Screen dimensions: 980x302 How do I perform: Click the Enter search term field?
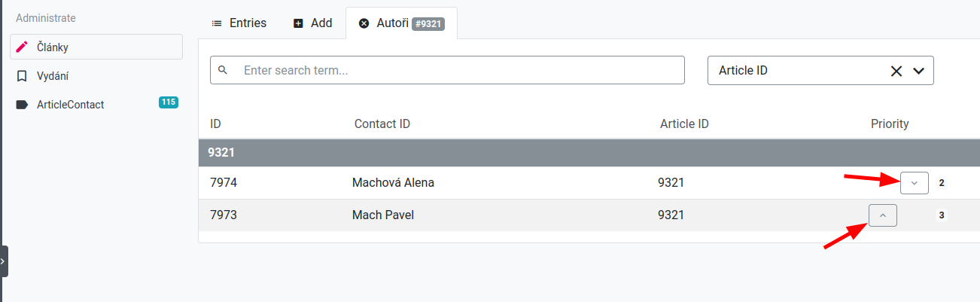(459, 70)
